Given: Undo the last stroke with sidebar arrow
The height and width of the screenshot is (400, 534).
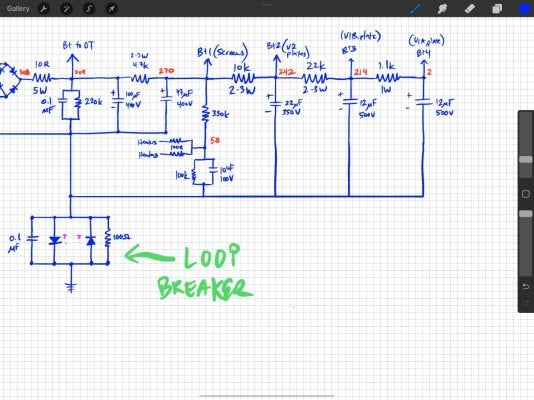Looking at the screenshot, I should click(525, 286).
